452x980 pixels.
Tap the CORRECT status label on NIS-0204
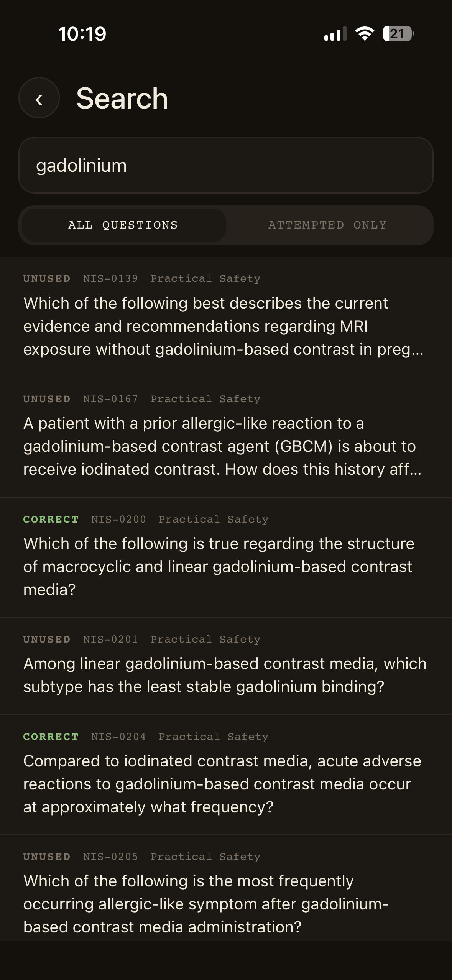pyautogui.click(x=51, y=737)
